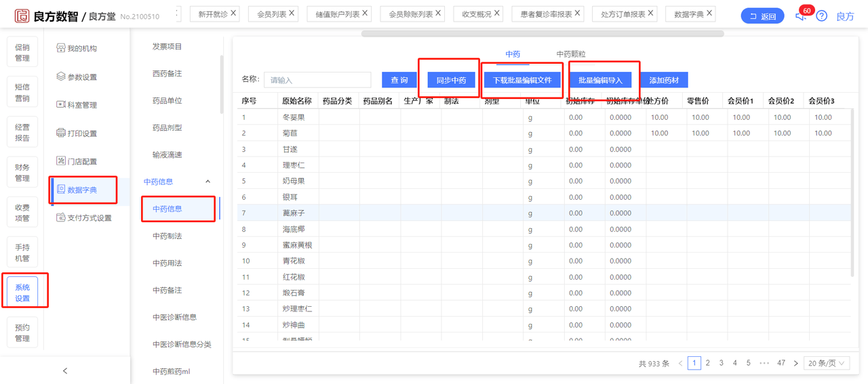Switch to the 会员列表 tab

271,14
